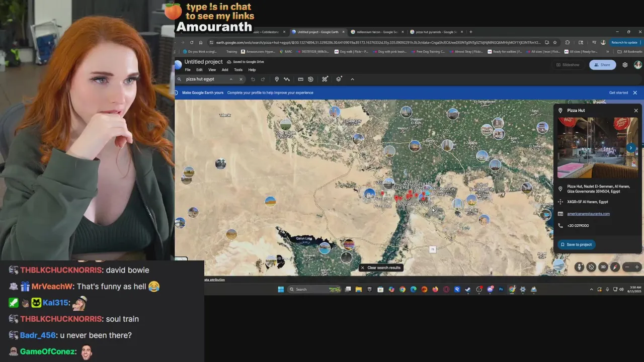Show hidden system tray icons
Image resolution: width=644 pixels, height=362 pixels.
point(591,289)
